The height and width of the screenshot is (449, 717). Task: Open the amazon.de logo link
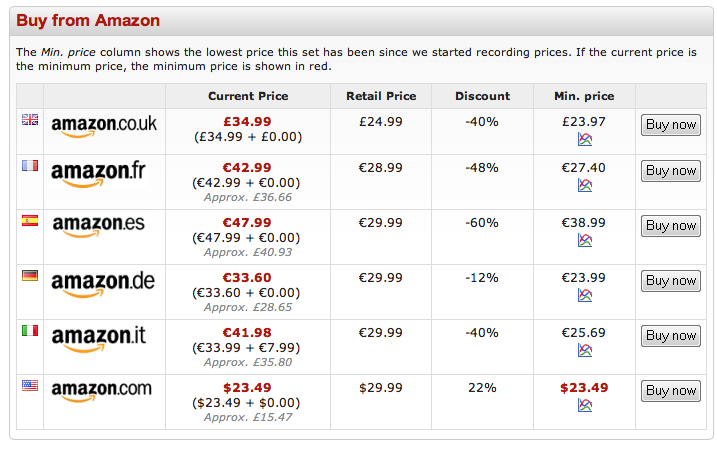pyautogui.click(x=103, y=283)
